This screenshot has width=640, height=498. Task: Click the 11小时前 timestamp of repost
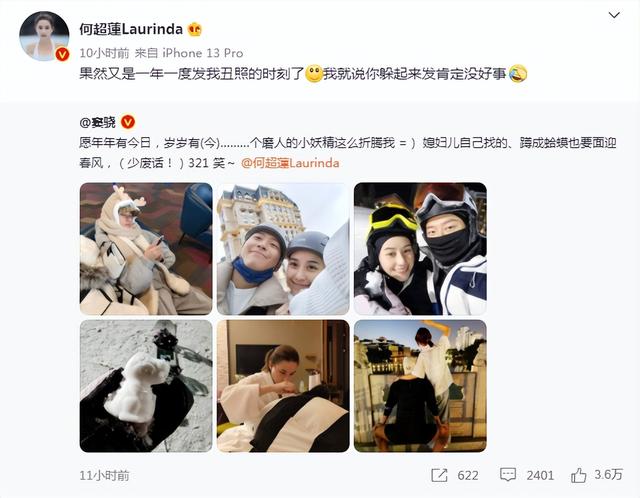104,476
